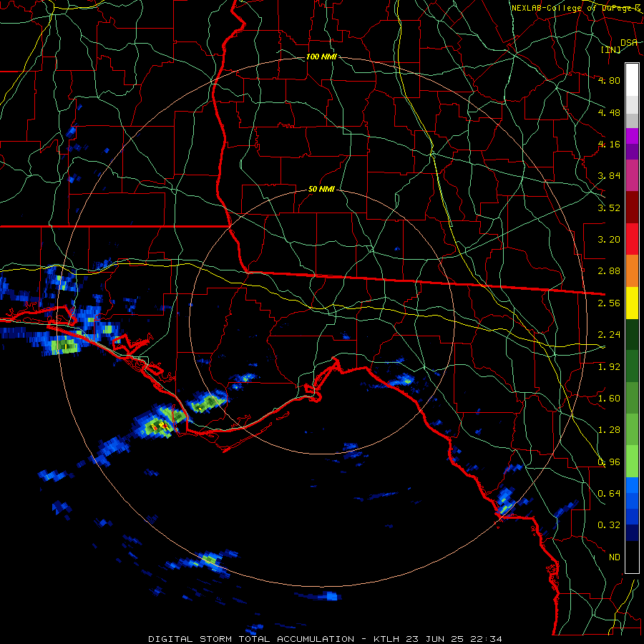Click the dark green swatch beside 2.24
Screen dimensions: 644x644
click(x=632, y=334)
